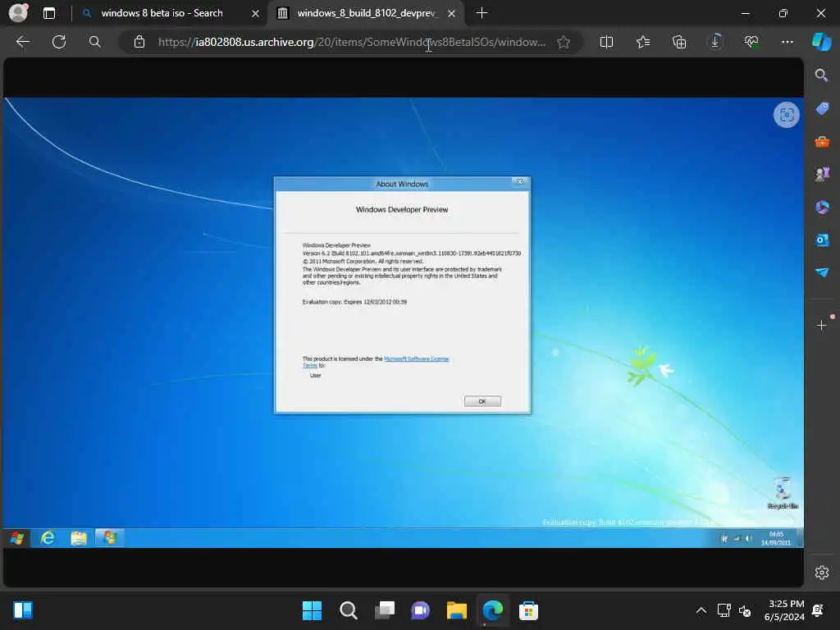
Task: Open sidebar Search tool
Action: click(822, 75)
